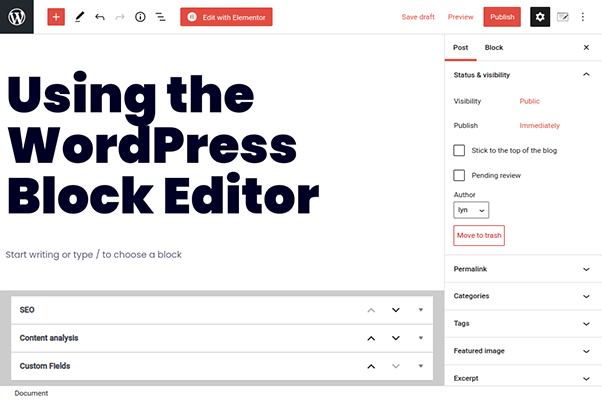Viewport: 602px width, 400px height.
Task: Click the Start writing paragraph placeholder
Action: [94, 255]
